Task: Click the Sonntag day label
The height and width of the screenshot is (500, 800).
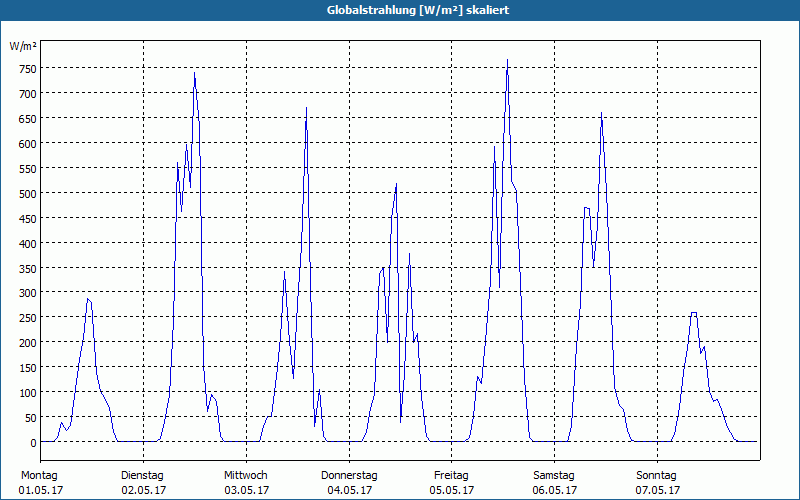Action: click(x=656, y=476)
